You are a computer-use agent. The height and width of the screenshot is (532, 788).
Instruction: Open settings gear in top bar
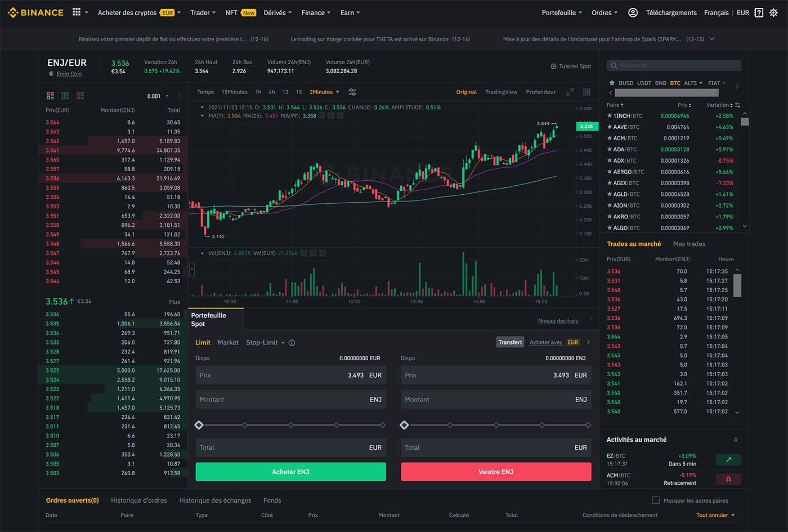coord(774,12)
